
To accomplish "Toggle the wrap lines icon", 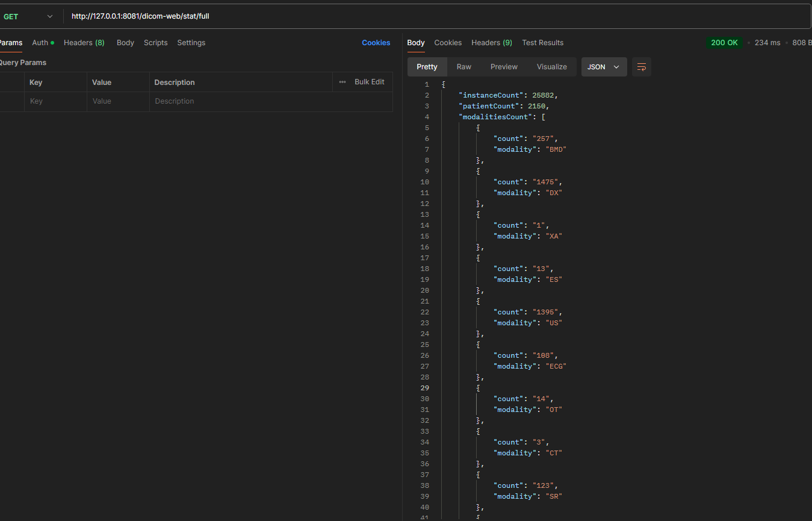I will tap(641, 67).
